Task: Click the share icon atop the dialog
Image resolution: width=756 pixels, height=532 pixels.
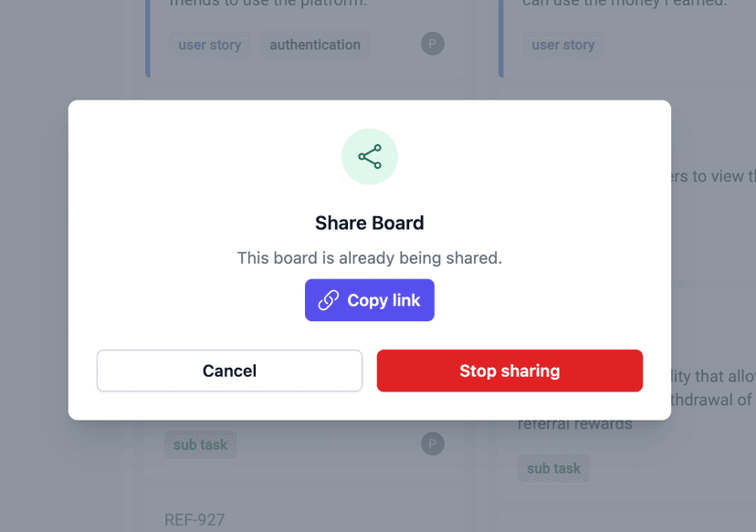Action: (x=370, y=157)
